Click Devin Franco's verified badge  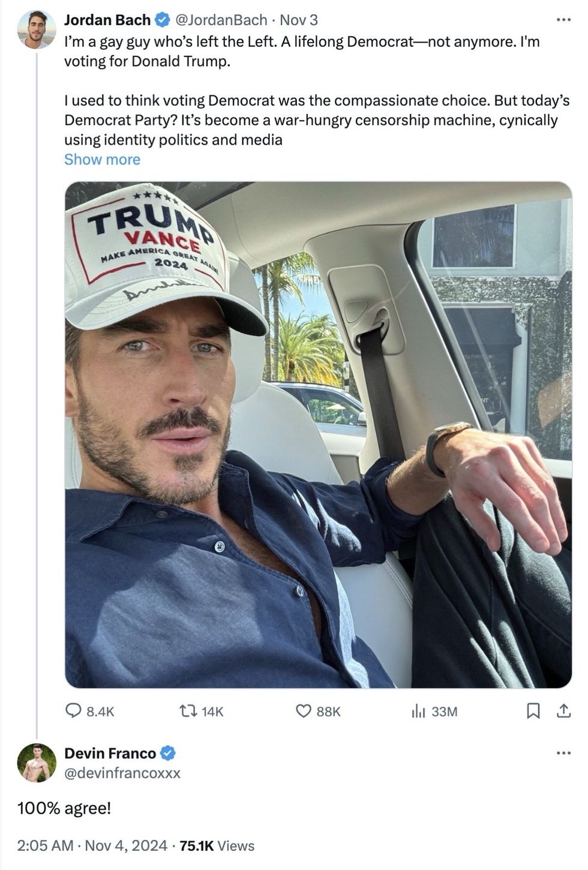coord(169,753)
